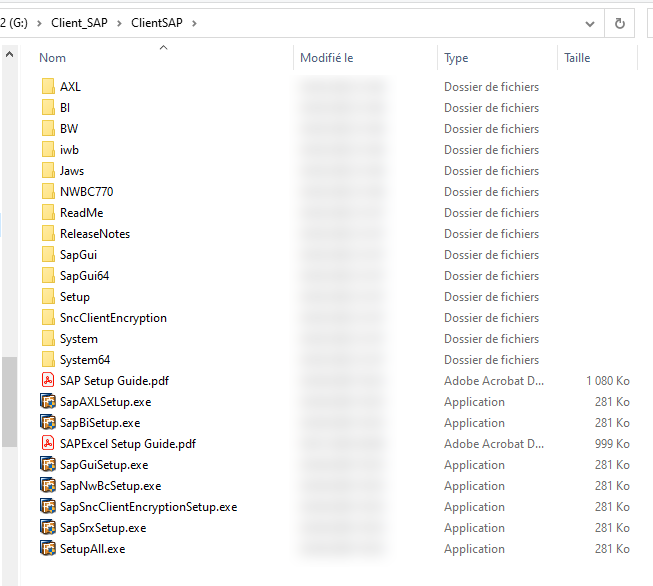Select the file name SapNwBcSetup.exe
The width and height of the screenshot is (653, 586).
point(110,486)
